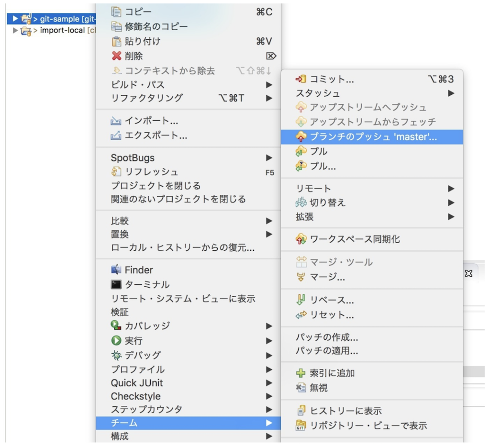Screen dimensions: 490x448
Task: Open the スタッシュ submenu arrow
Action: 451,93
